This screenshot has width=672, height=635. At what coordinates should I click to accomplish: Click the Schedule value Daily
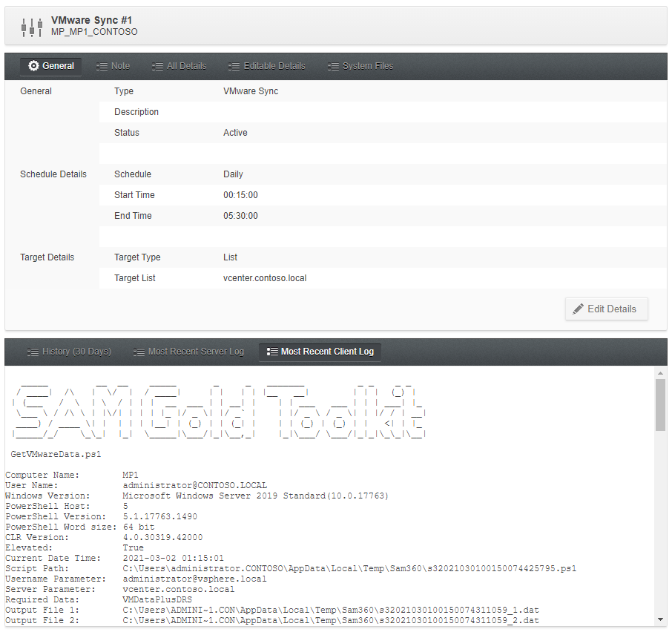(x=233, y=174)
